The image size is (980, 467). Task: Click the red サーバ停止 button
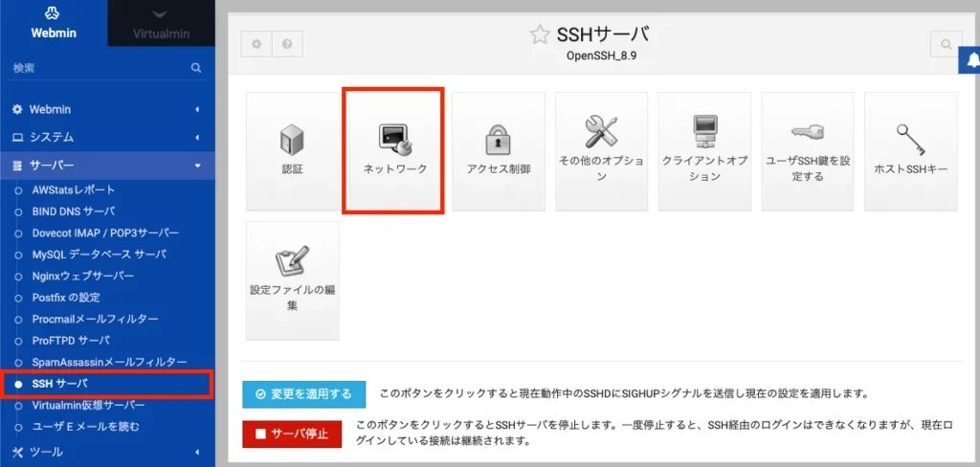(292, 434)
